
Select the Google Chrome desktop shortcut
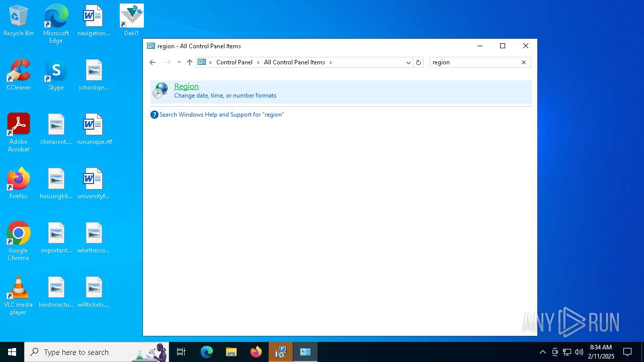click(19, 241)
